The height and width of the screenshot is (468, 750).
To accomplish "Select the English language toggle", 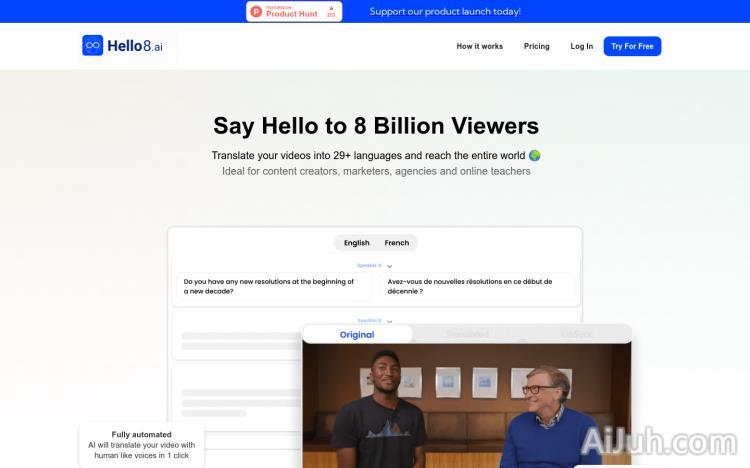I will tap(356, 243).
